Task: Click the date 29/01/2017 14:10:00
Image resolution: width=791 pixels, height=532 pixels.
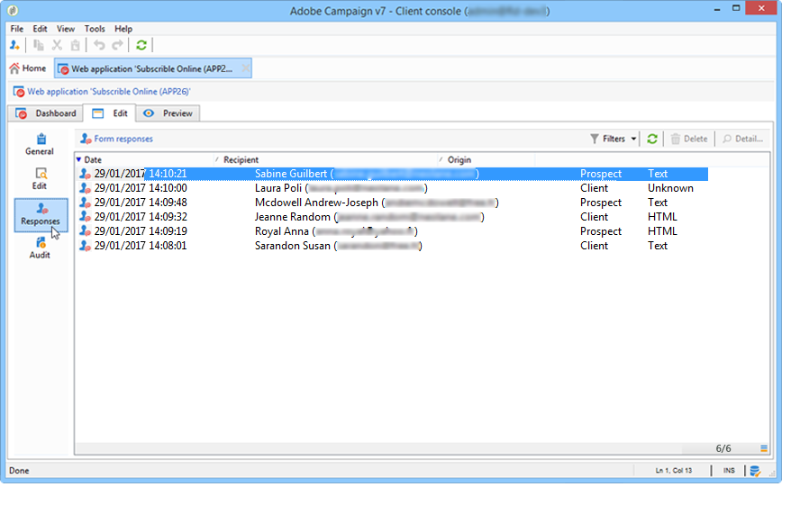Action: (141, 188)
